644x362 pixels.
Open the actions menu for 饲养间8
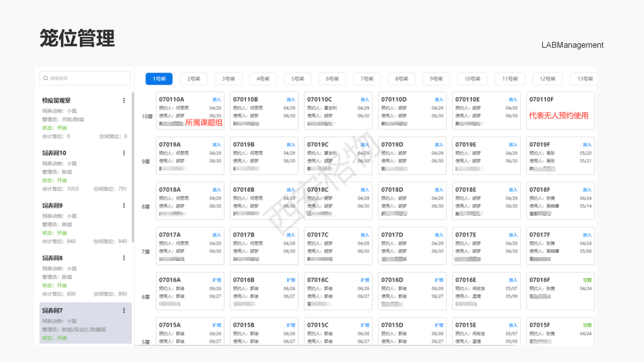point(124,257)
